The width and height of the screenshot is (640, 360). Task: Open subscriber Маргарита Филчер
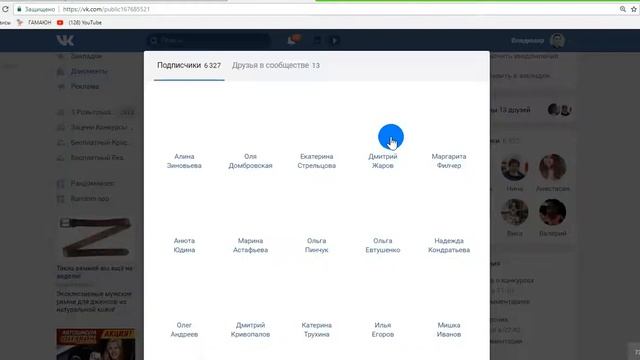(x=449, y=161)
